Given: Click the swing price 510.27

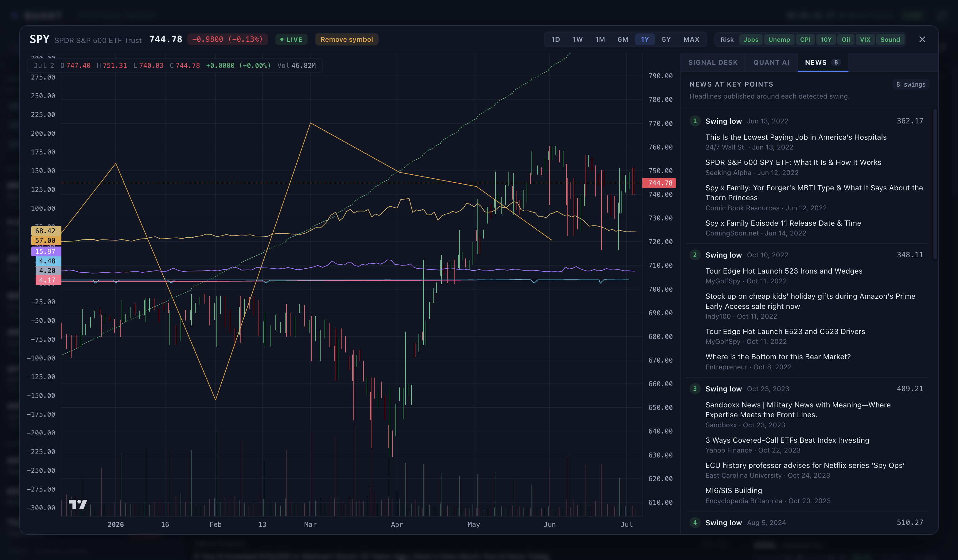Looking at the screenshot, I should [910, 522].
